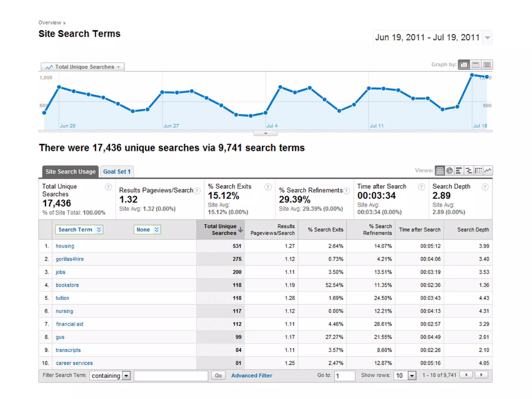532x399 pixels.
Task: Open the housing search term link
Action: tap(65, 246)
